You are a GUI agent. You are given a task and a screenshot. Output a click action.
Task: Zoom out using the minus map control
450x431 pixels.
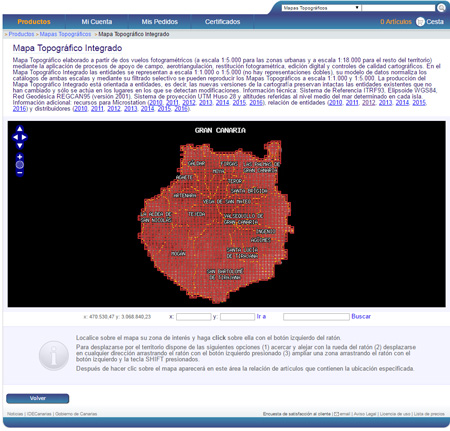tap(20, 173)
